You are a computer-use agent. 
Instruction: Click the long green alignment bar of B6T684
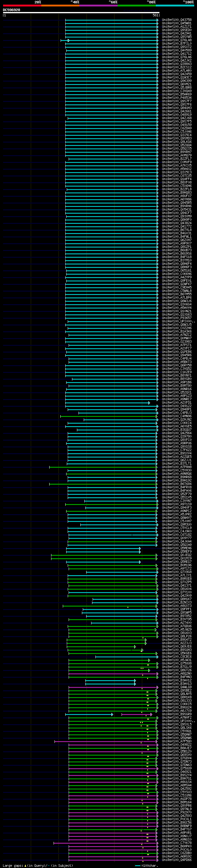(x=103, y=484)
